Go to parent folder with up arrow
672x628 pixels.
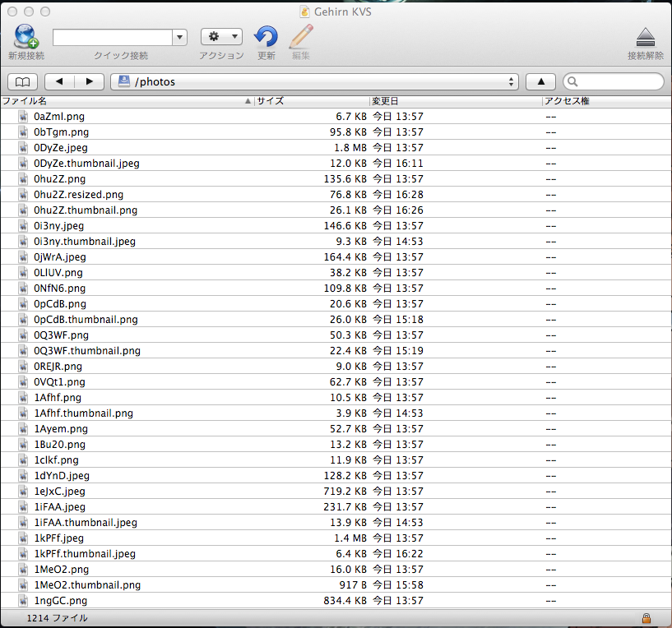tap(540, 81)
